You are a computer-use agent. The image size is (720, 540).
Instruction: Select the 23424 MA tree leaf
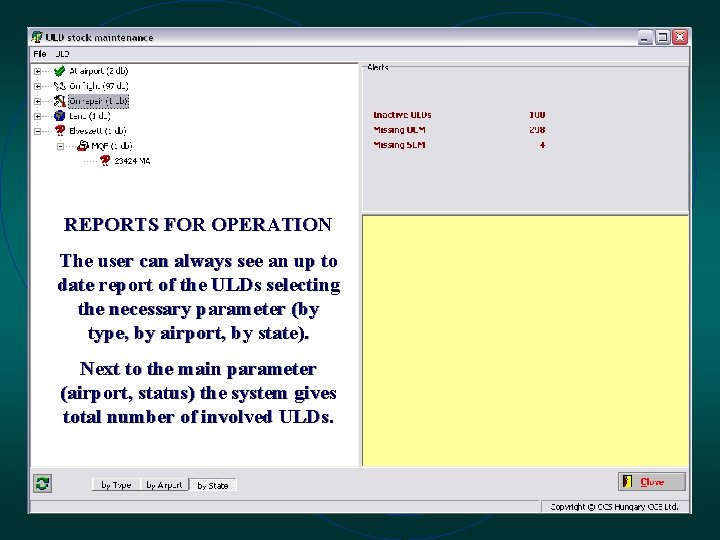(132, 161)
